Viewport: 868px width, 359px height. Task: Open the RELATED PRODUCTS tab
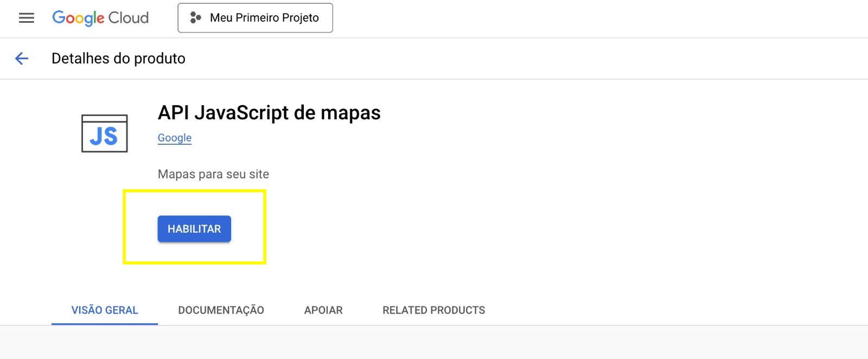pyautogui.click(x=433, y=310)
